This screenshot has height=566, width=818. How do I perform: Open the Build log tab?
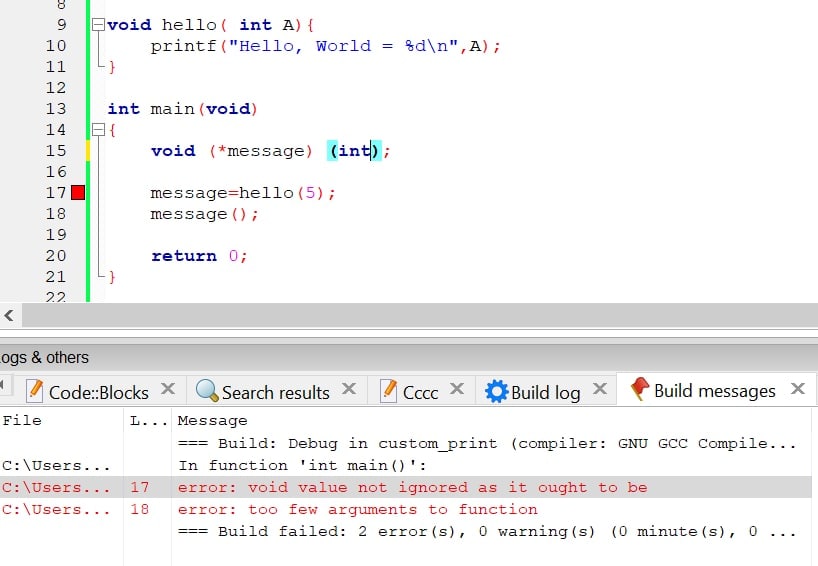pos(546,392)
